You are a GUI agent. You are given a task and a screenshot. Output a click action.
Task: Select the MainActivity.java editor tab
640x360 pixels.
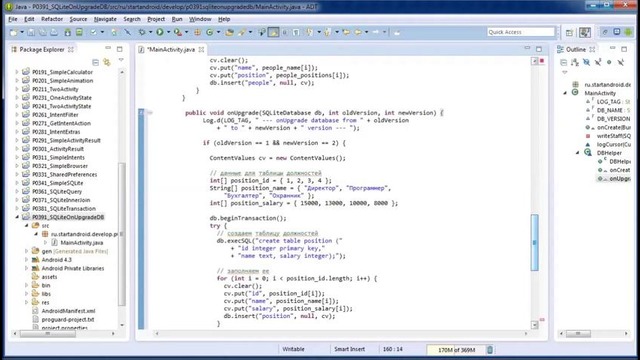click(x=171, y=49)
